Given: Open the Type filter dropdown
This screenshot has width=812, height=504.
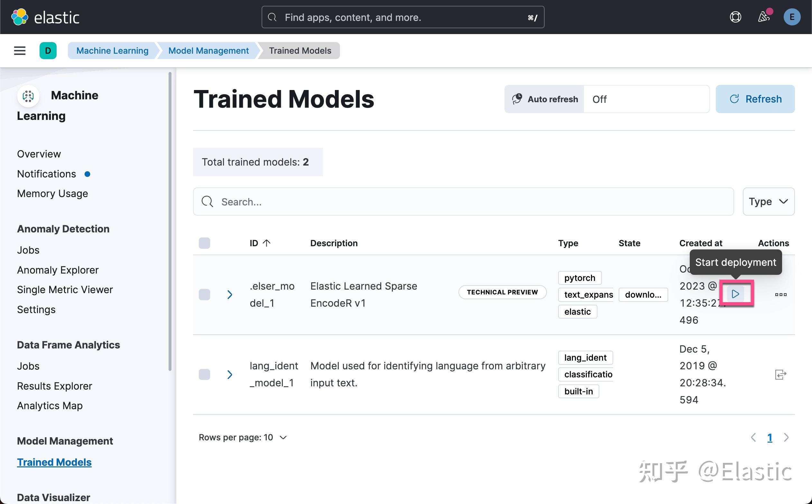Looking at the screenshot, I should [x=768, y=201].
